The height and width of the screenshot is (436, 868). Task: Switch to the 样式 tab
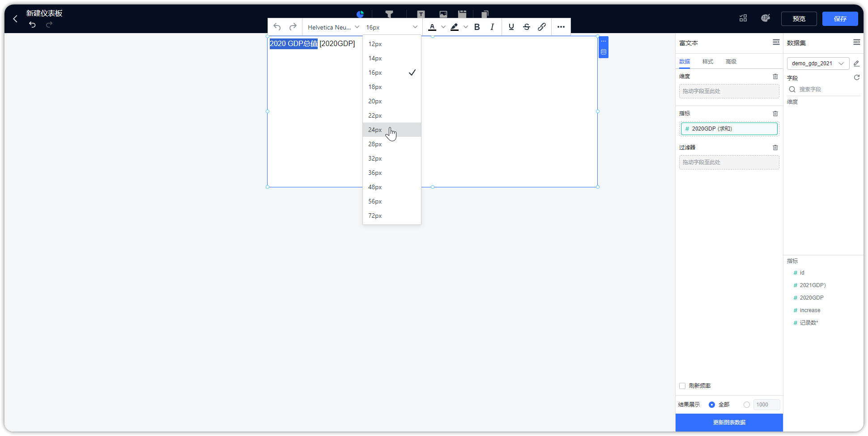click(x=708, y=62)
